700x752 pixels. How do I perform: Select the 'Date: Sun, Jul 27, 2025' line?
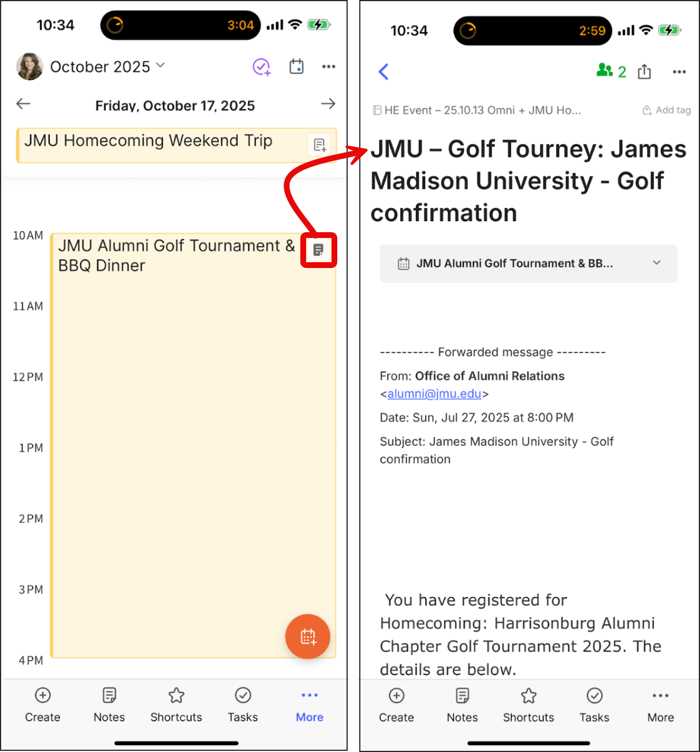pos(476,418)
